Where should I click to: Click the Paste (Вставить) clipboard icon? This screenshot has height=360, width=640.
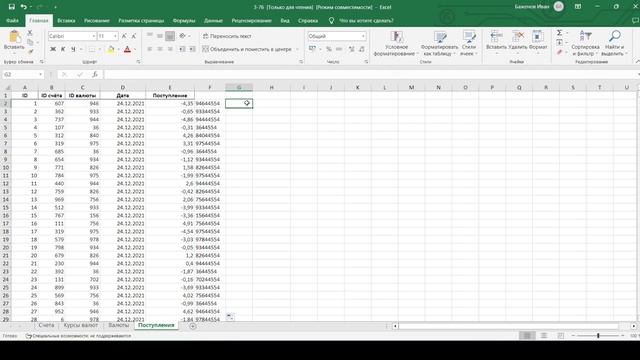coord(14,37)
